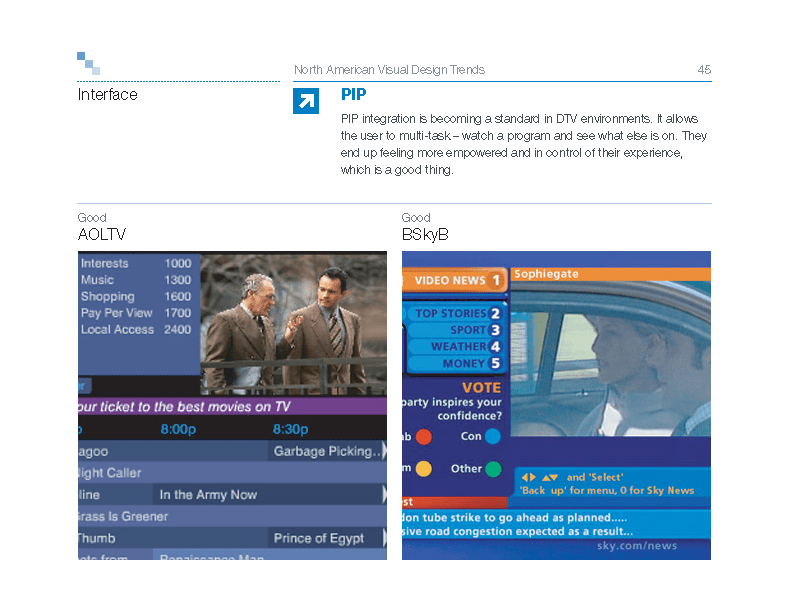
Task: Select TOP STORIES 2 menu item
Action: 456,314
